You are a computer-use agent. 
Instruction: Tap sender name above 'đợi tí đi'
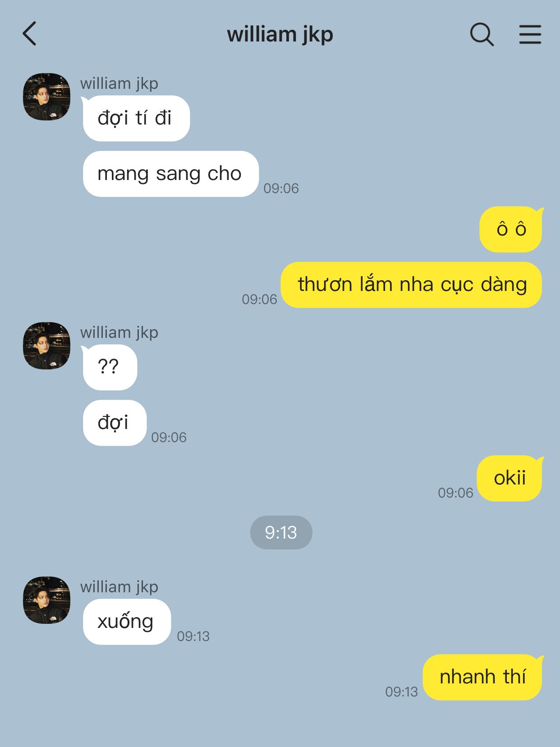119,83
